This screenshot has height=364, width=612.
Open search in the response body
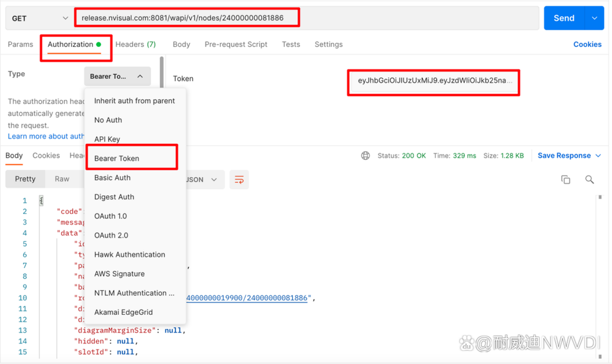589,180
